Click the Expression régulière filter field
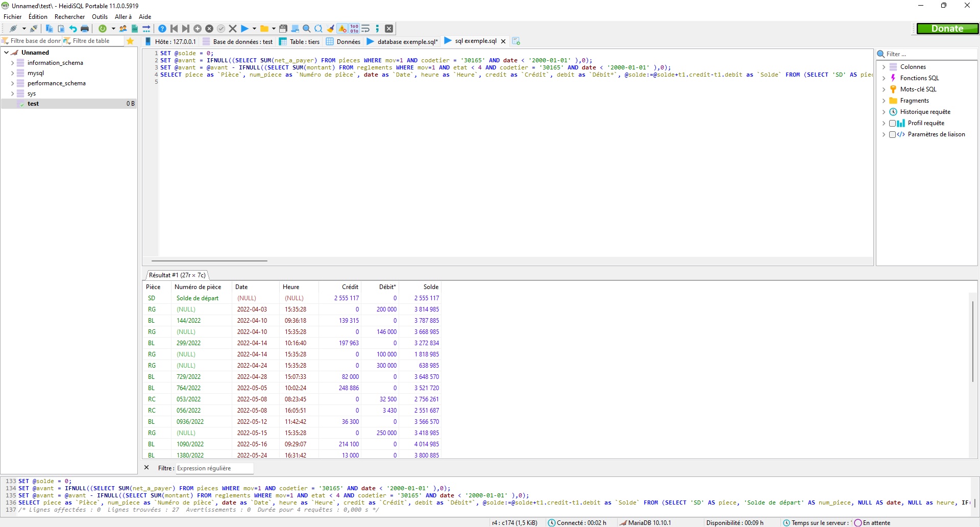 point(214,468)
